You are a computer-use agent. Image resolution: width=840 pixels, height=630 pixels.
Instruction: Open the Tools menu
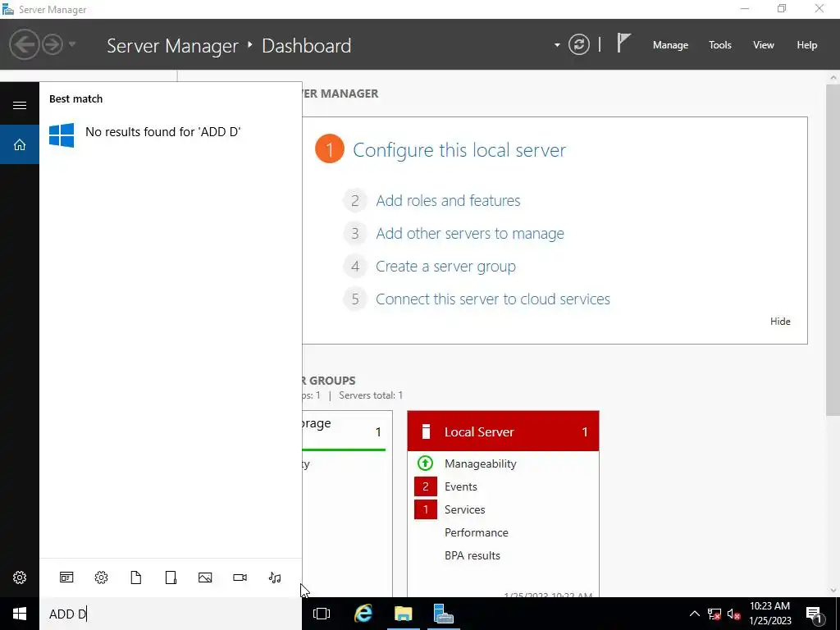(x=720, y=45)
